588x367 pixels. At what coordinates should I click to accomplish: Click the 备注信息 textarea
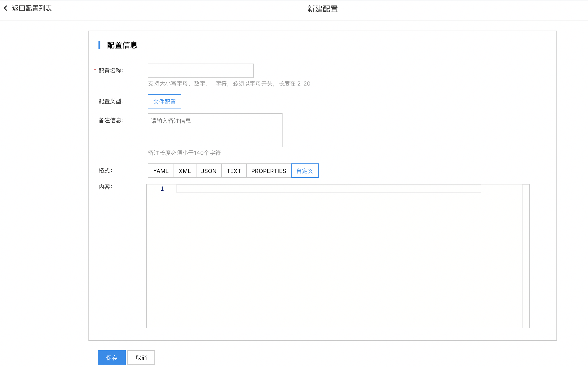click(215, 130)
